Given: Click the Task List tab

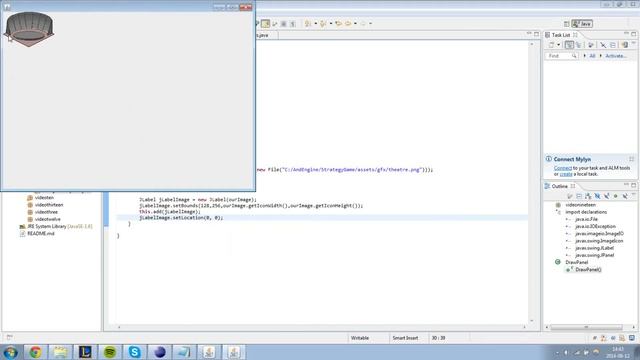Looking at the screenshot, I should click(561, 35).
